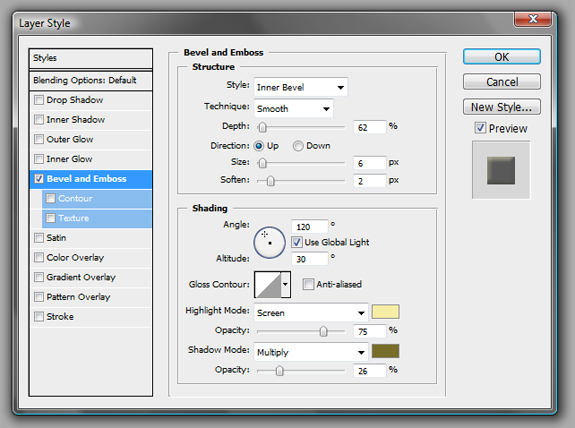
Task: Click the Soften slider handle
Action: [x=271, y=181]
